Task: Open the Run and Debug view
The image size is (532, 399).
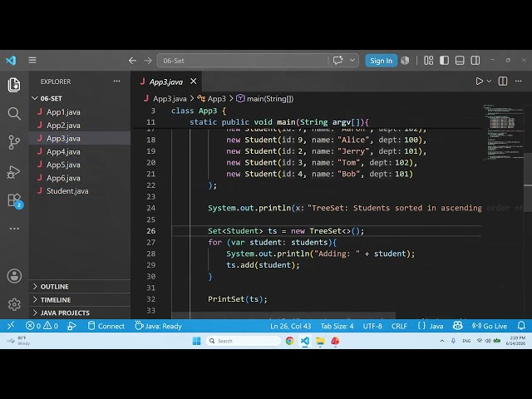Action: coord(14,172)
